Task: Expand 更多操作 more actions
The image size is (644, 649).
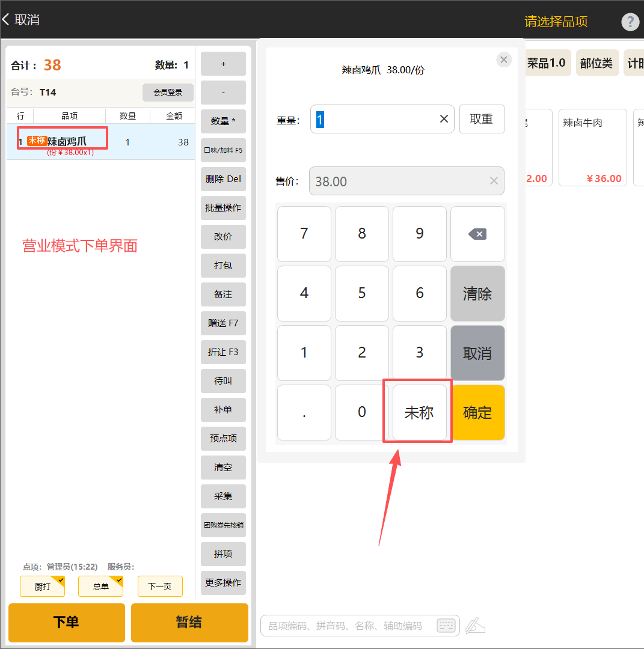Action: (x=223, y=583)
